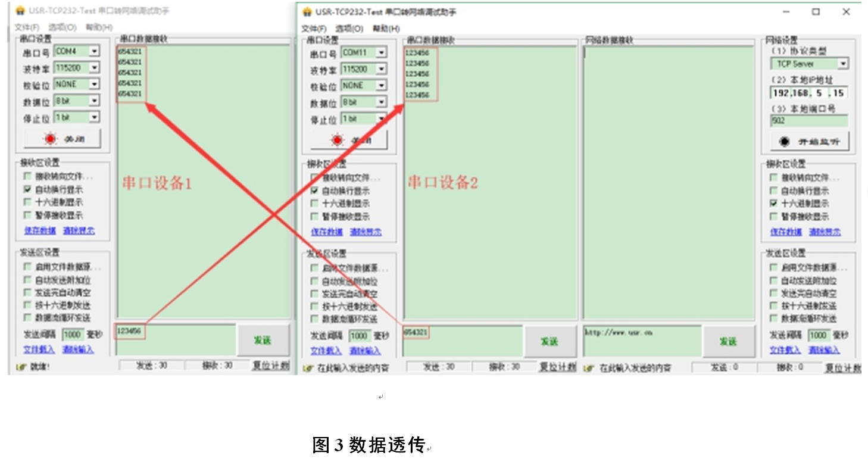Click the app icon in COM4 window title bar
This screenshot has height=462, width=868.
tap(20, 11)
